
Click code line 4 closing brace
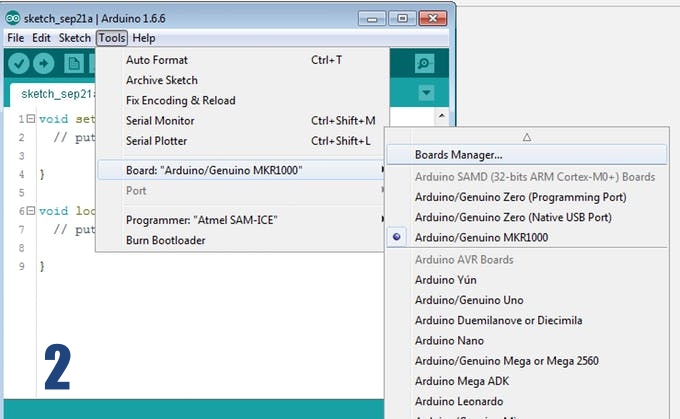pyautogui.click(x=42, y=174)
